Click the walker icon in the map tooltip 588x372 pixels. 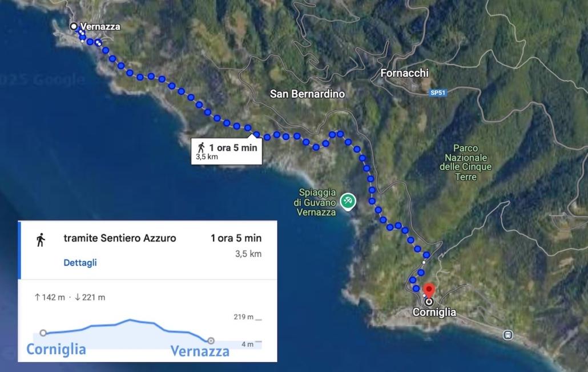(x=202, y=147)
